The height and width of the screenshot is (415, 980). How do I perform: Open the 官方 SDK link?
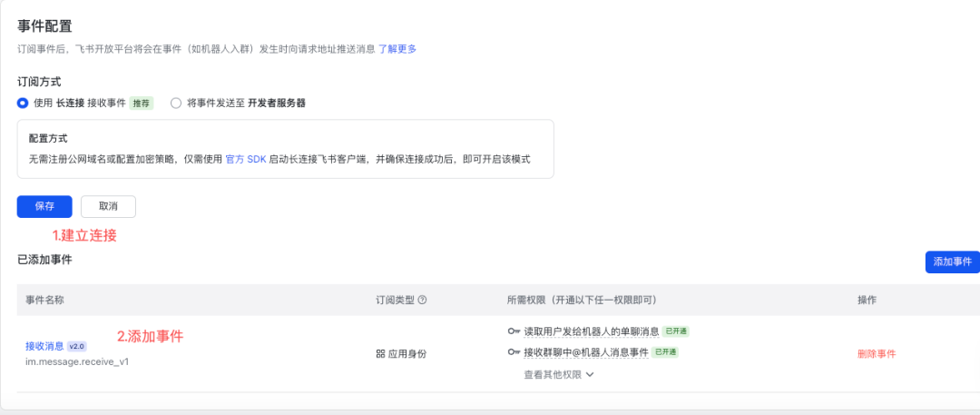(245, 159)
